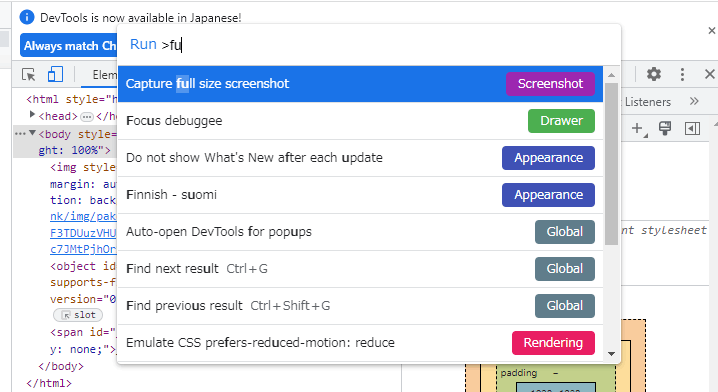Image resolution: width=718 pixels, height=392 pixels.
Task: Click the padding label in box model
Action: pos(518,373)
